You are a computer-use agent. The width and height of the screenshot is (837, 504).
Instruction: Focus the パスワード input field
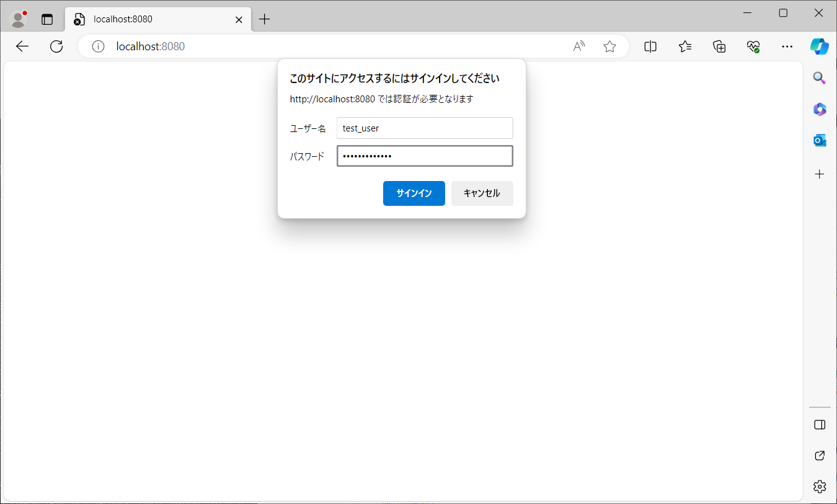[x=425, y=156]
